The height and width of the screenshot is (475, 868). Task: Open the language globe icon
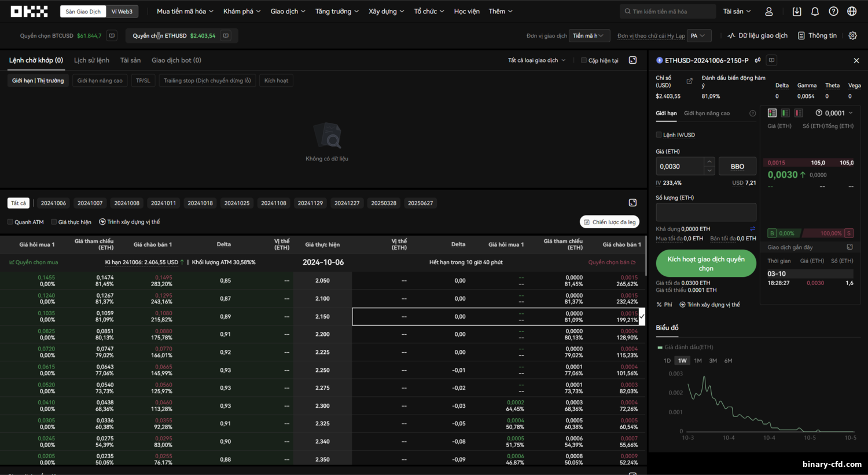(x=852, y=12)
